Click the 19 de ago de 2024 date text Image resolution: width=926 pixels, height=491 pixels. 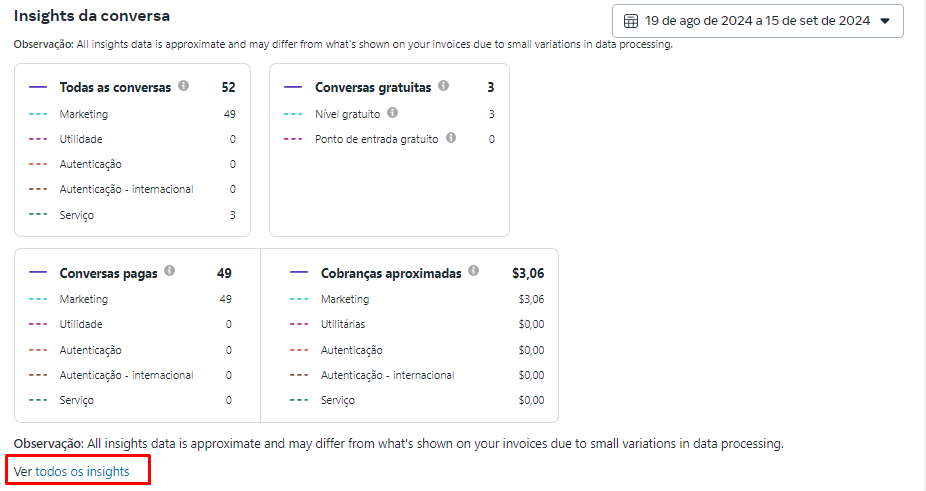tap(698, 21)
